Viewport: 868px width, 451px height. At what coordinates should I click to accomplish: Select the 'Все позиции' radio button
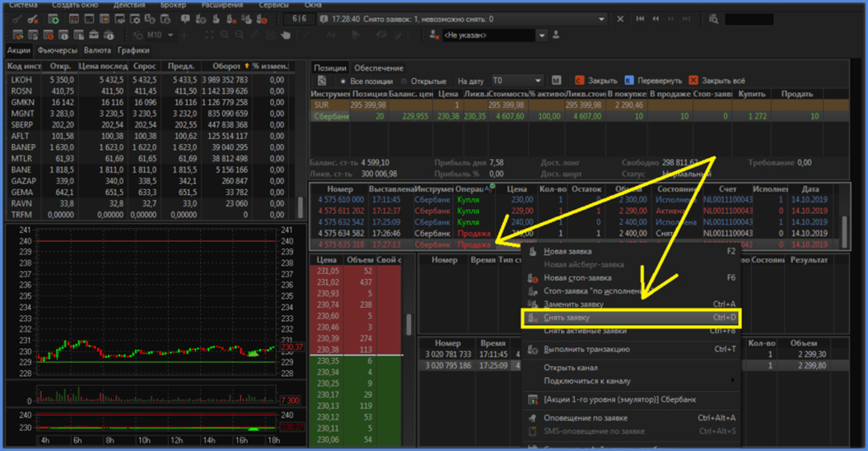pyautogui.click(x=343, y=81)
